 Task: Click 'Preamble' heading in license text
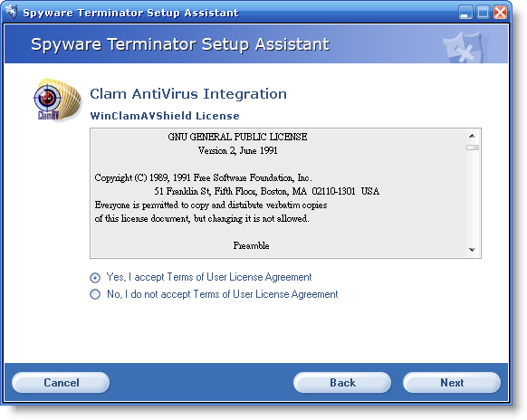coord(251,245)
